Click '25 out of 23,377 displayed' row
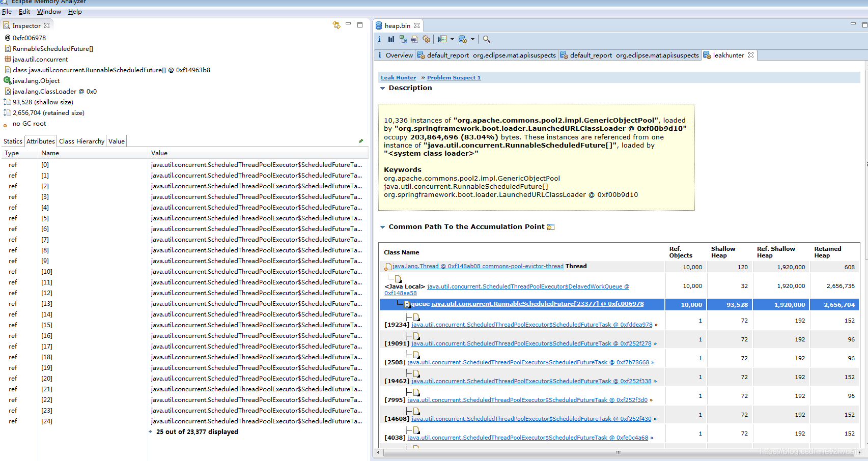Viewport: 868px width, 461px height. (x=197, y=431)
